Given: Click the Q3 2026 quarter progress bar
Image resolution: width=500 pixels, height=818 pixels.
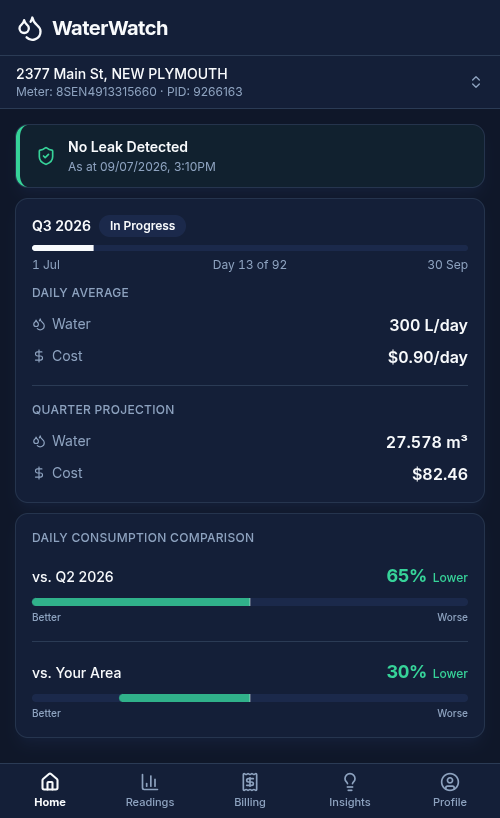Looking at the screenshot, I should coord(250,248).
